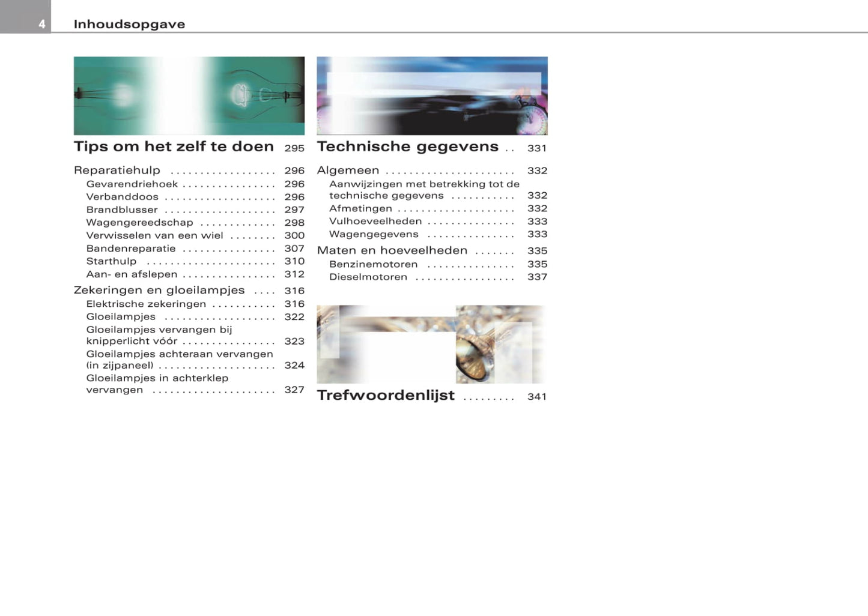Click the Gevarendriehoek contents entry

click(132, 184)
